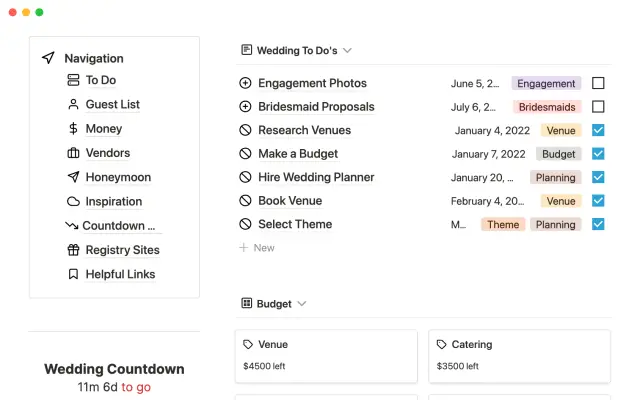Click the plus-circle icon beside Engagement Photos
This screenshot has width=640, height=400.
pyautogui.click(x=245, y=83)
